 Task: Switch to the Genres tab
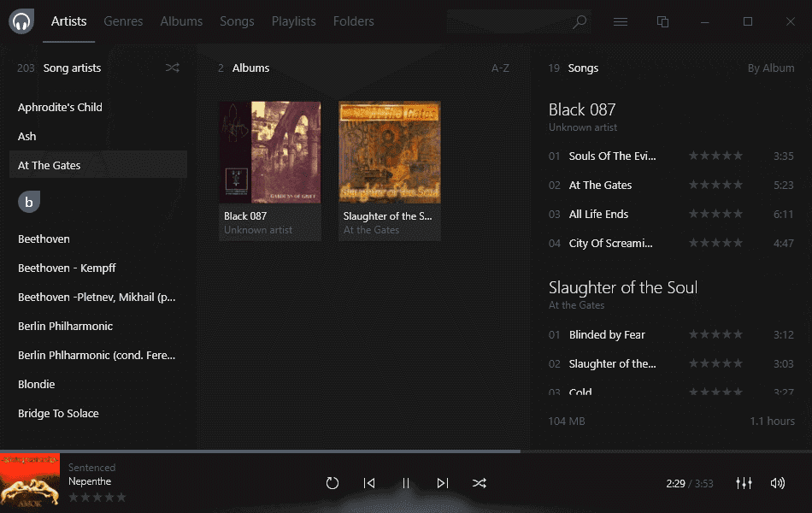(x=123, y=21)
